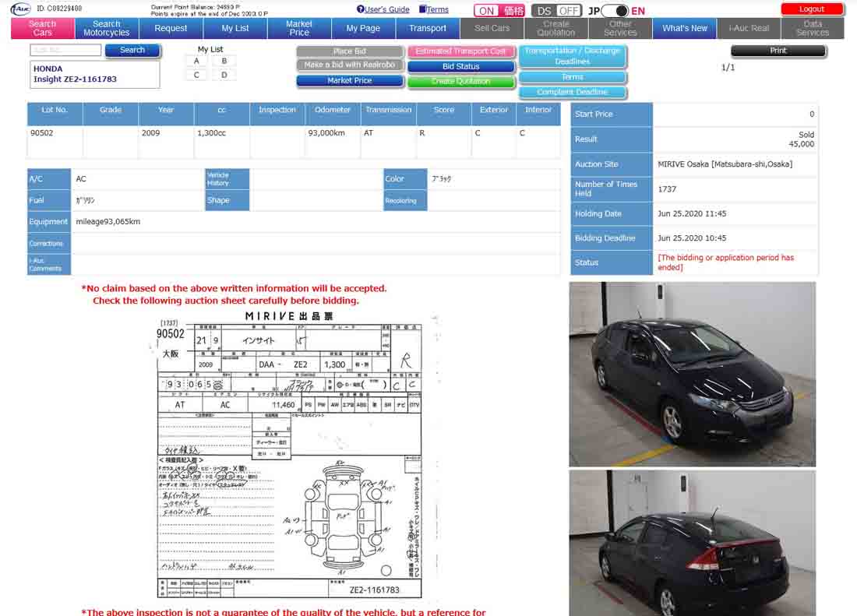
Task: Open the What's New tab
Action: click(x=685, y=28)
